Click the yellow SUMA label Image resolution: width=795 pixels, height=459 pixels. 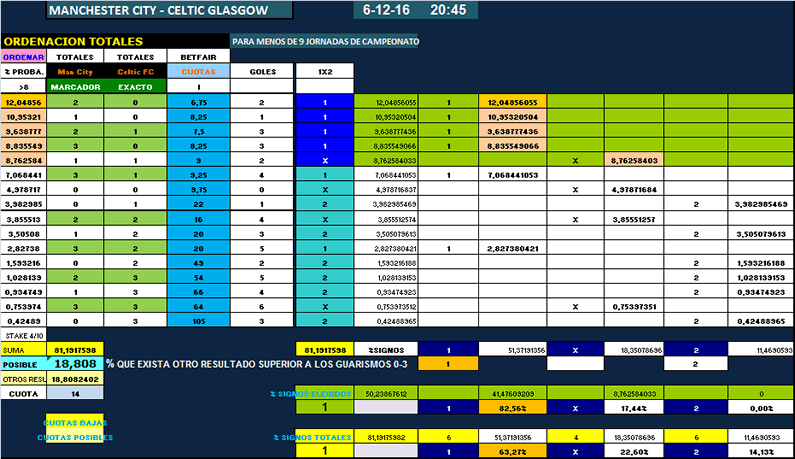tap(23, 350)
